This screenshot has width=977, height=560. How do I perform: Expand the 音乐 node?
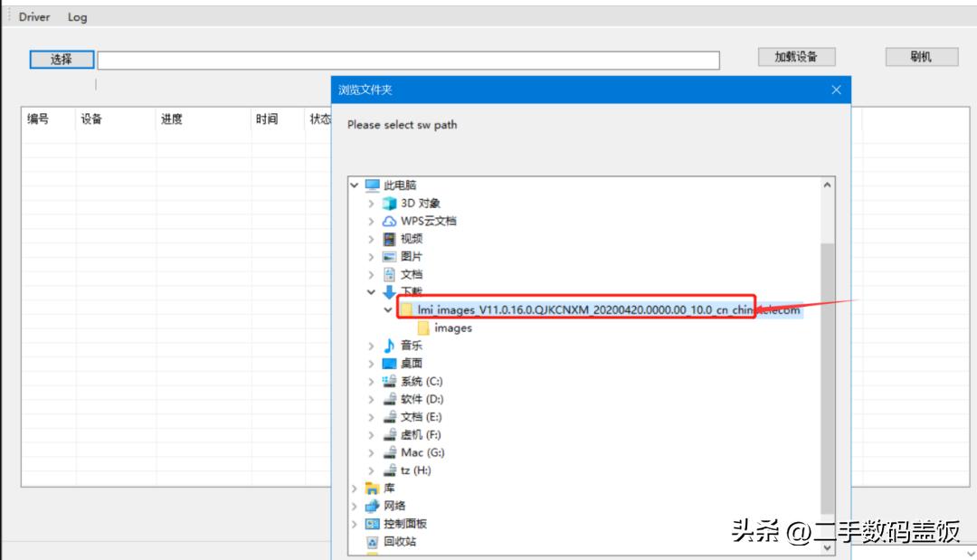coord(372,345)
